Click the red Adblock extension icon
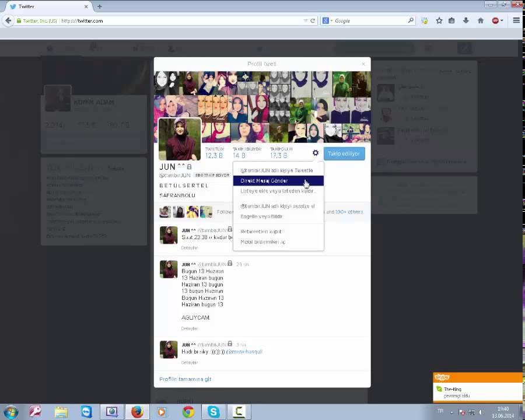 tap(495, 21)
